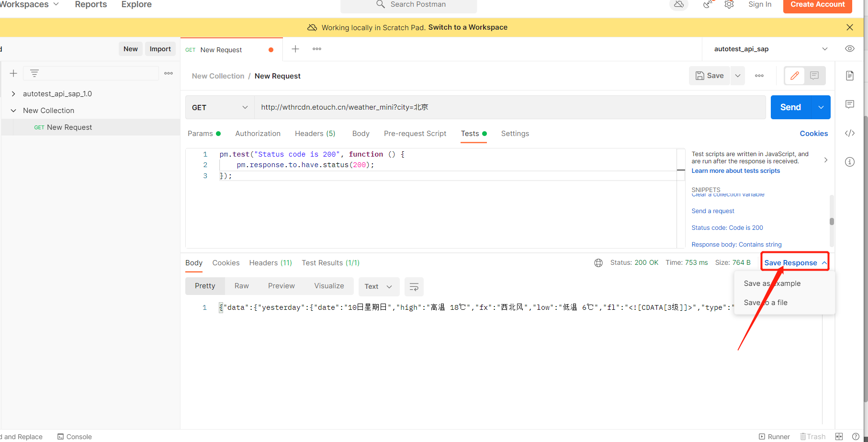Switch to comment mode next to the pencil icon
868x442 pixels.
coord(814,76)
